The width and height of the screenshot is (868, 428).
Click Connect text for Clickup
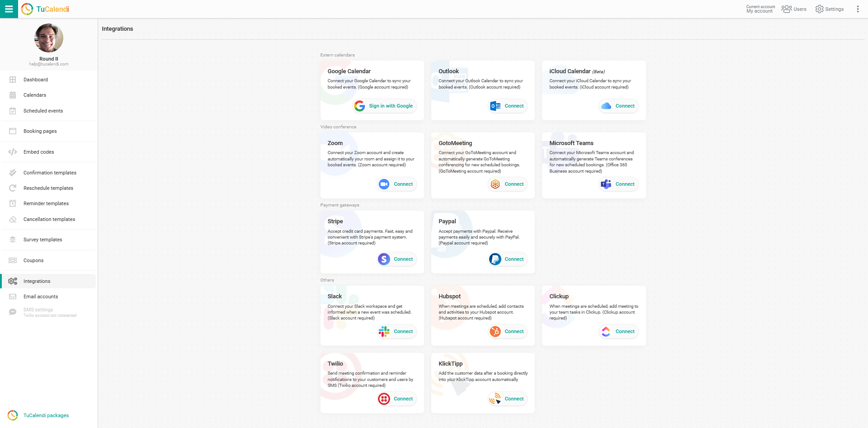click(x=625, y=331)
